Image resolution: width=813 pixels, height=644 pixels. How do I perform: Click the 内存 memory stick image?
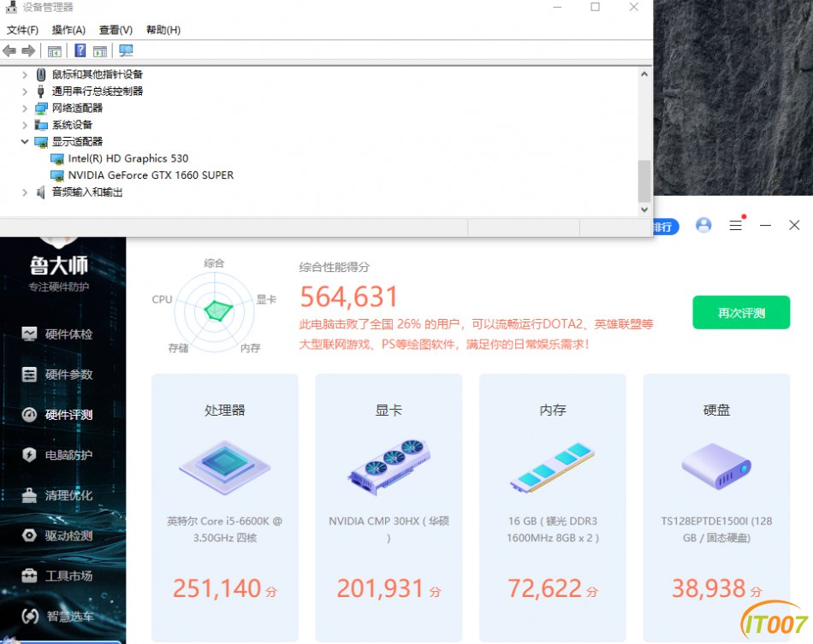[x=552, y=468]
